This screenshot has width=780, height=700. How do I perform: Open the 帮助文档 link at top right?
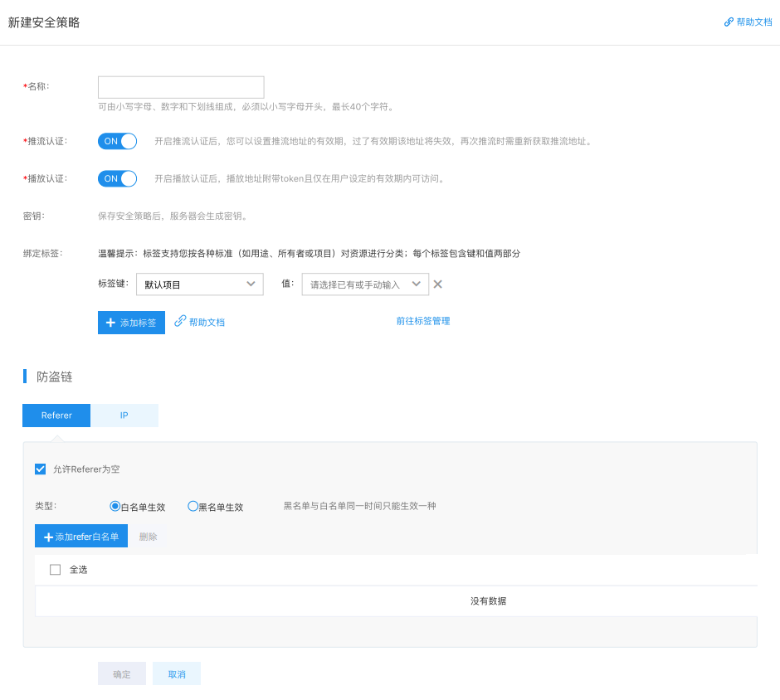tap(748, 22)
